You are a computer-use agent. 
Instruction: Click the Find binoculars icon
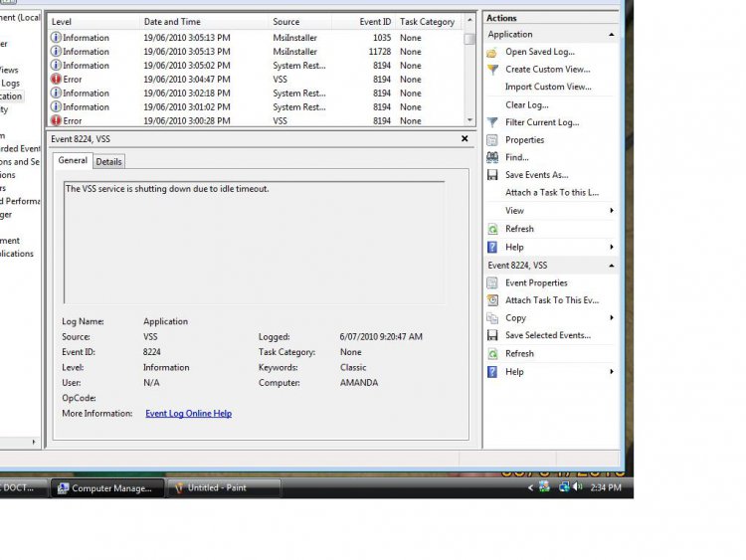pos(492,157)
